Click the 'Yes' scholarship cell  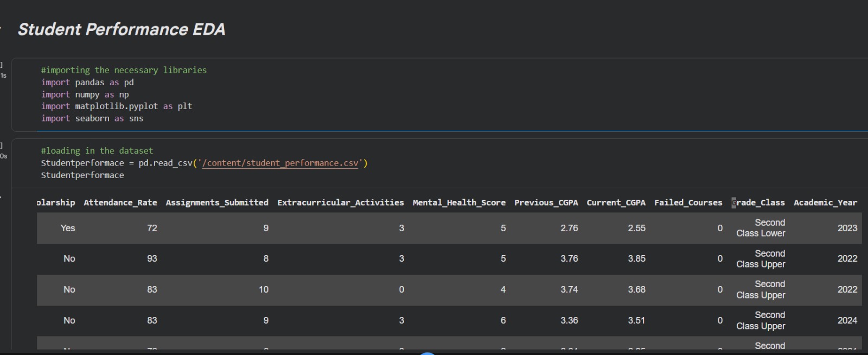[68, 228]
